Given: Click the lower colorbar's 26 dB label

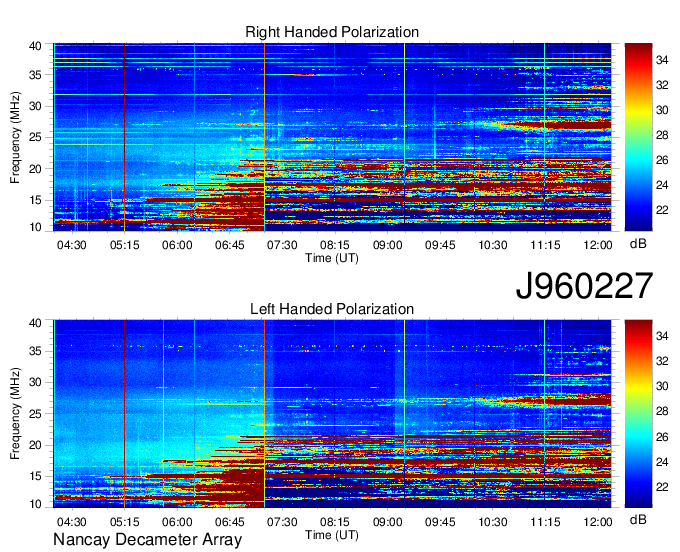Looking at the screenshot, I should pyautogui.click(x=662, y=437).
